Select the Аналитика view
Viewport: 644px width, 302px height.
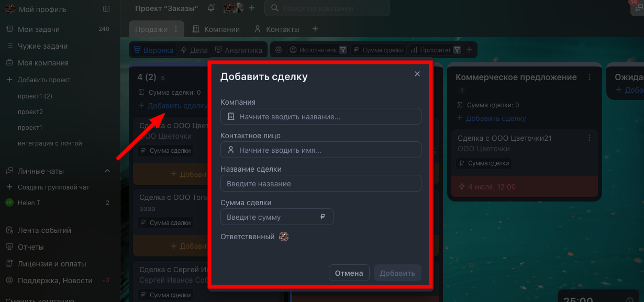(238, 50)
